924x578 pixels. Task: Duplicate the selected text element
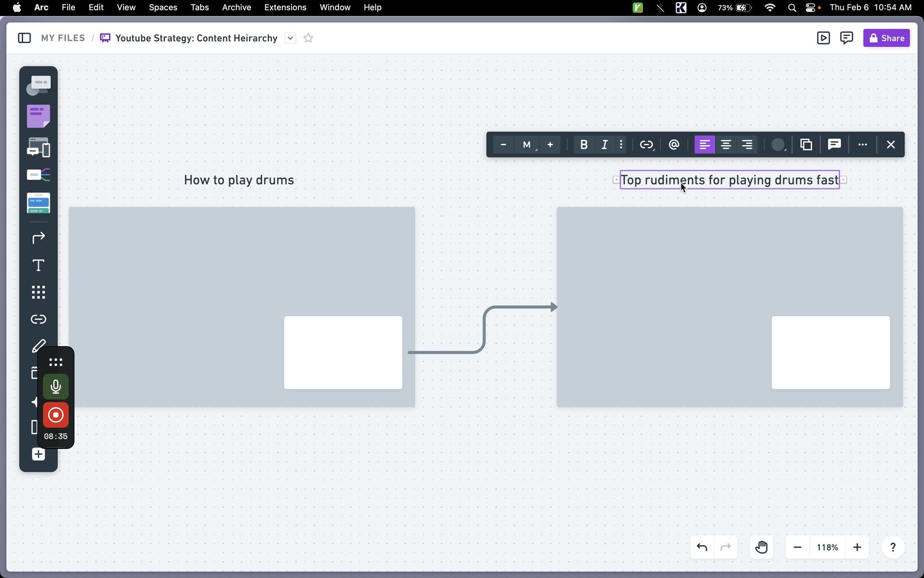click(x=806, y=144)
